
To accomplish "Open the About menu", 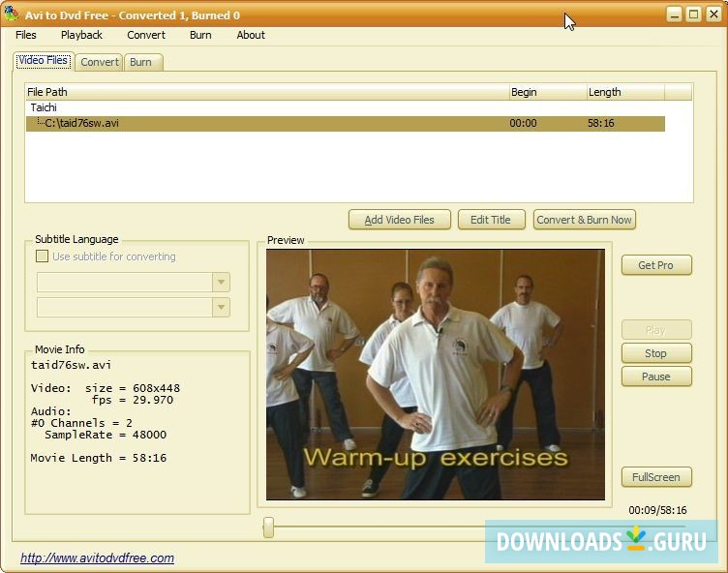I will tap(251, 35).
